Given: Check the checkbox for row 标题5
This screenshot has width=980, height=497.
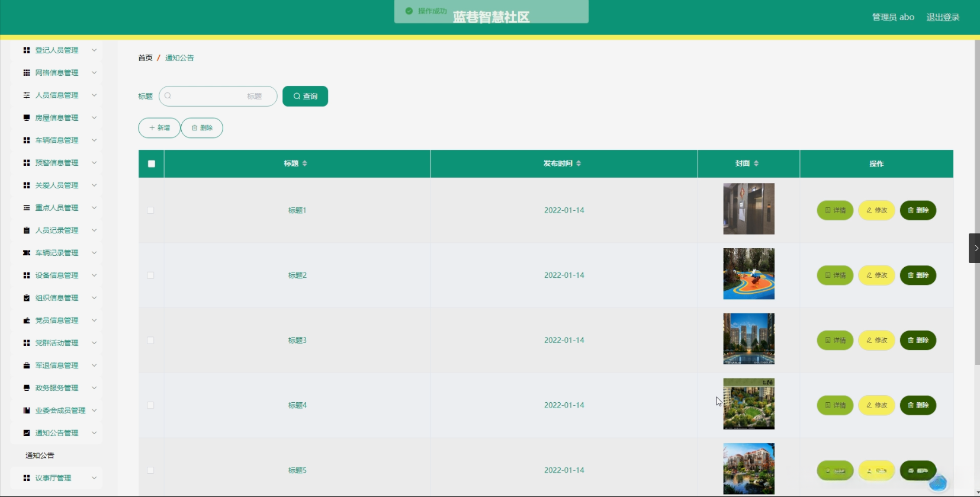Looking at the screenshot, I should 150,470.
